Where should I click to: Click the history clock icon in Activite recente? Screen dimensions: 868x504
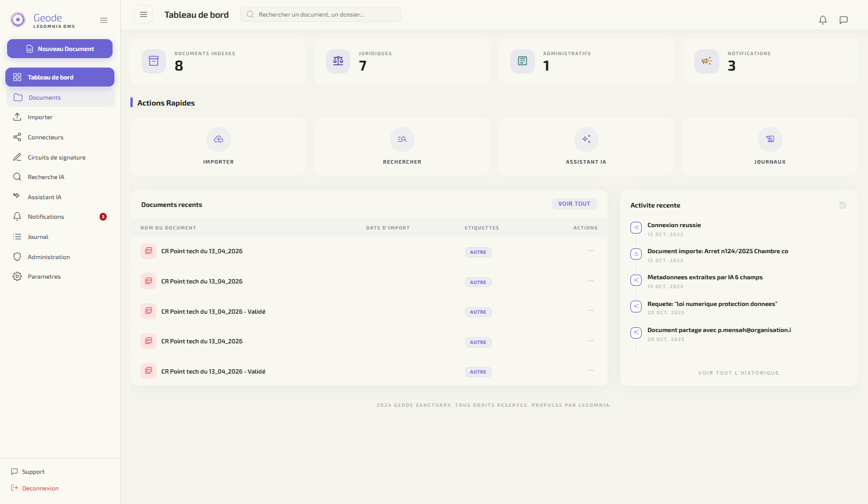tap(843, 205)
